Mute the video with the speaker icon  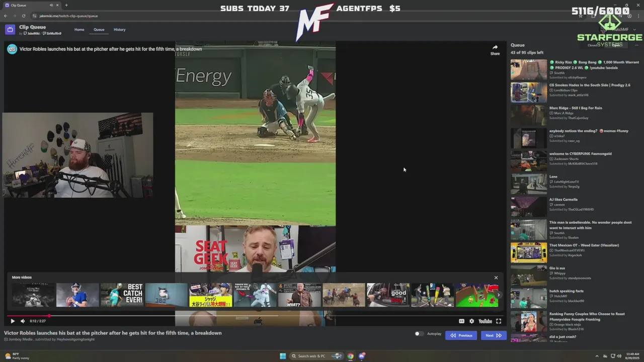[x=23, y=321]
